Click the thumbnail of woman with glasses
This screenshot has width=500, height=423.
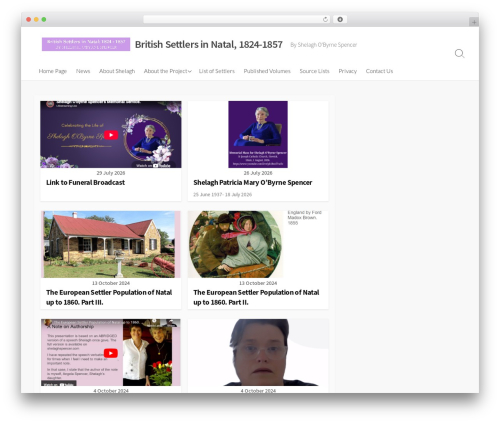(x=258, y=352)
